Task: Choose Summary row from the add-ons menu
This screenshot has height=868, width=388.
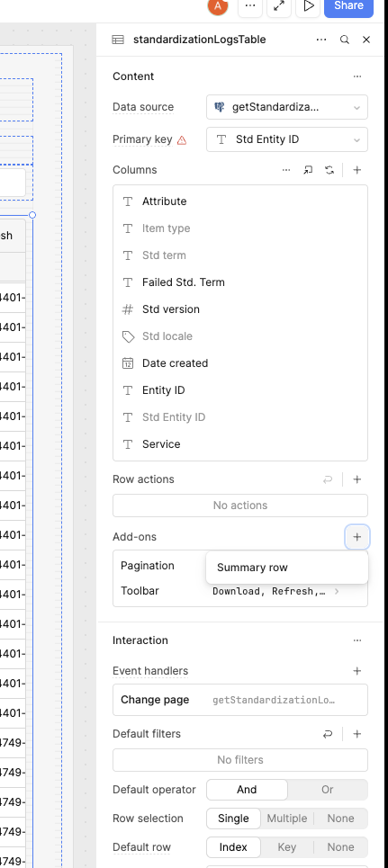Action: coord(252,568)
